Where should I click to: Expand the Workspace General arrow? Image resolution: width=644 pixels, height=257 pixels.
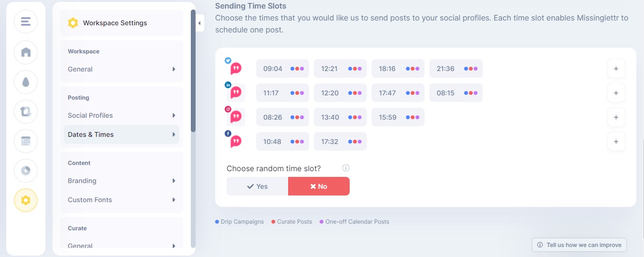coord(174,69)
